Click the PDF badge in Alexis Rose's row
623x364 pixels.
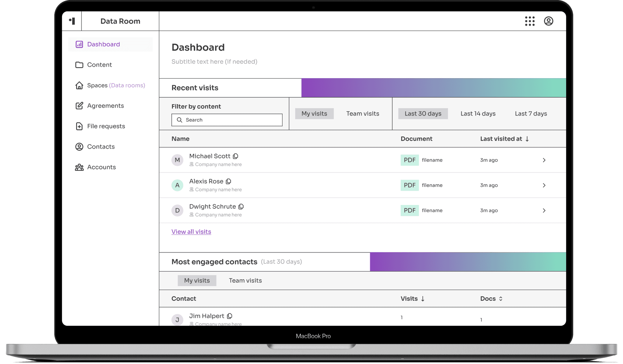409,185
